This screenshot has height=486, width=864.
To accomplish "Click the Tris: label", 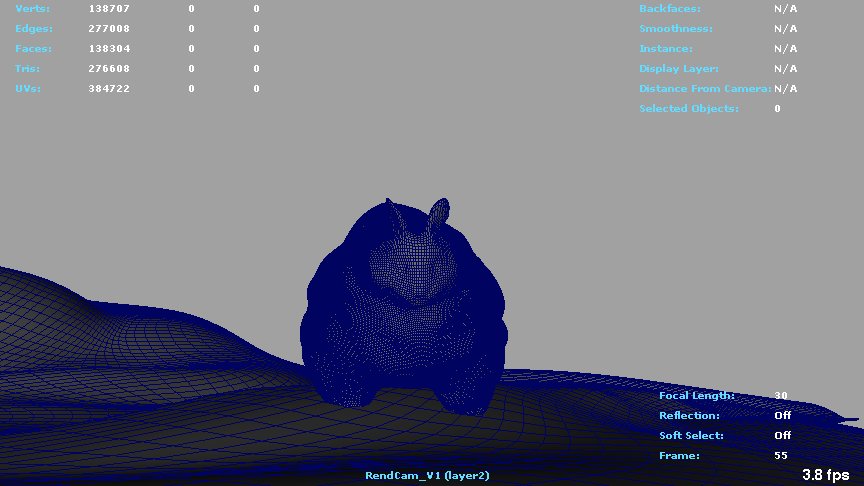I will click(28, 68).
